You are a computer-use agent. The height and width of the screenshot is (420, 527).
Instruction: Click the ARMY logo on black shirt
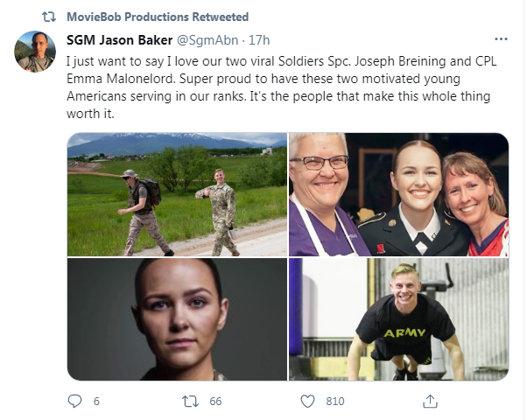click(404, 333)
